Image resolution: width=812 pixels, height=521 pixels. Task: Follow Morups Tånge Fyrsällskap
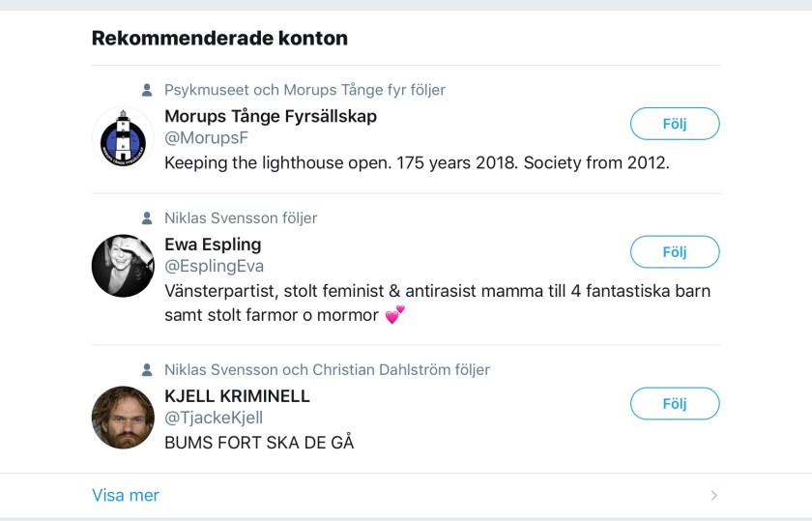[675, 124]
